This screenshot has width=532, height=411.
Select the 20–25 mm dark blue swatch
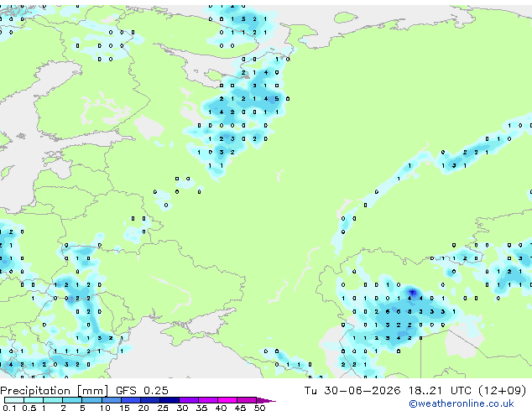click(149, 400)
